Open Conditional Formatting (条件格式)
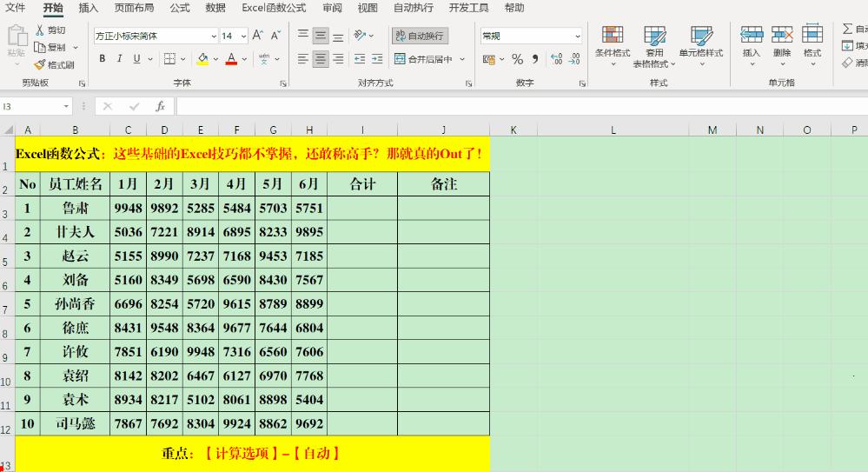This screenshot has height=472, width=868. pyautogui.click(x=613, y=45)
